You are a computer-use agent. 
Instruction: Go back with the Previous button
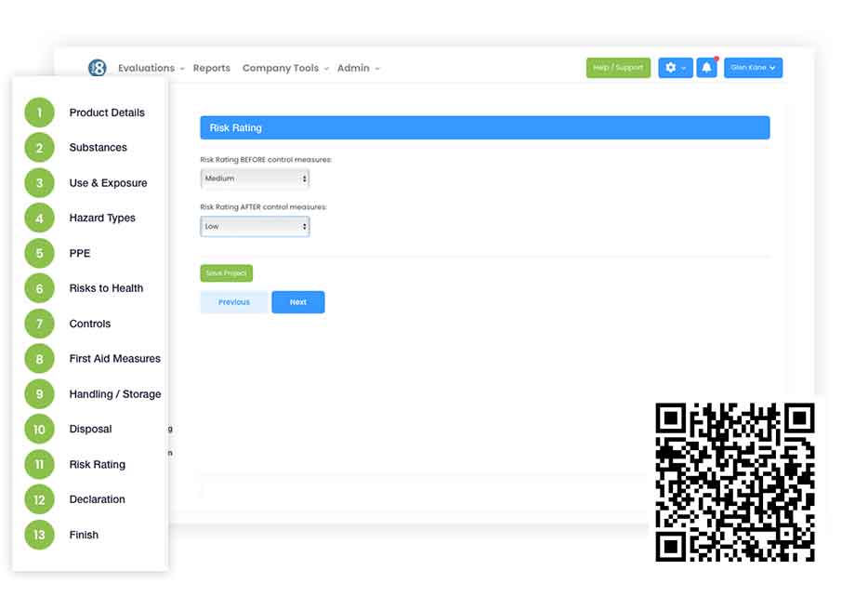pyautogui.click(x=234, y=302)
